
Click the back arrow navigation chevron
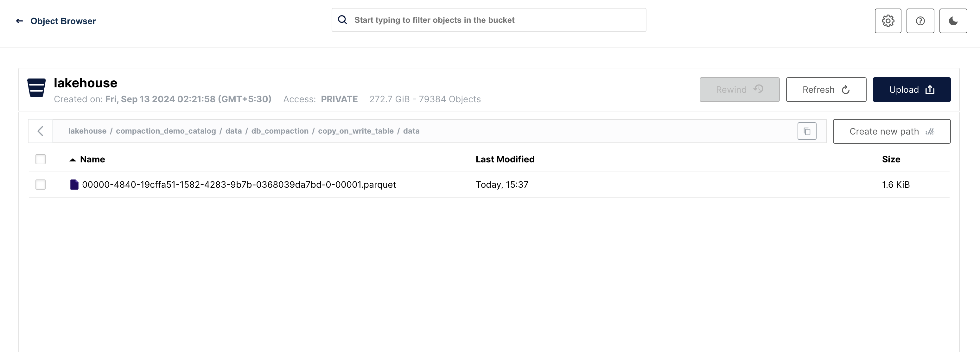tap(40, 130)
